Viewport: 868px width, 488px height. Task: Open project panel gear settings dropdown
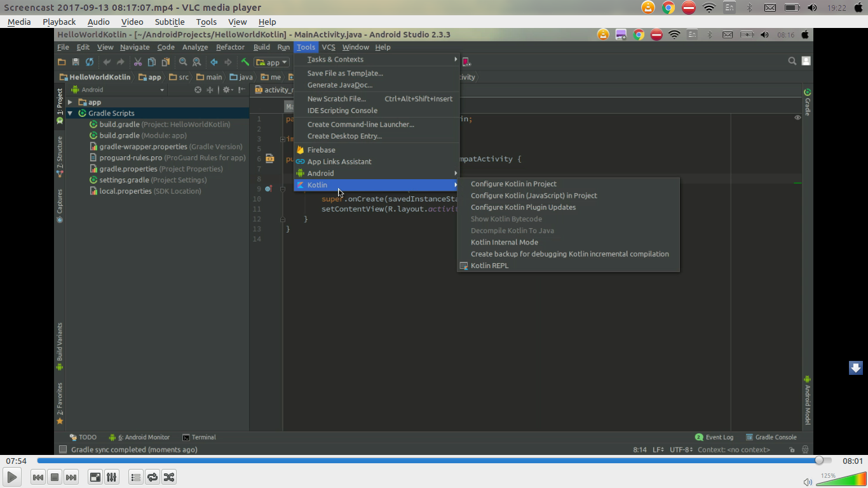(227, 90)
